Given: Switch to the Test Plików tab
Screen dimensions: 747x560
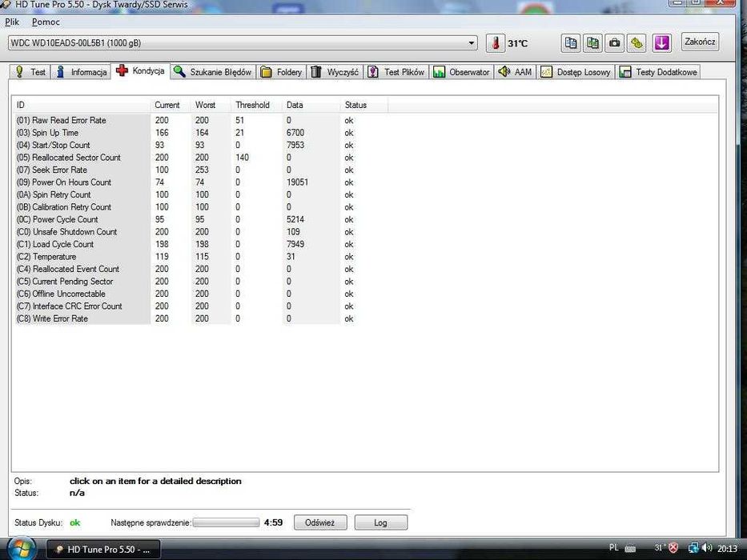Looking at the screenshot, I should point(396,72).
